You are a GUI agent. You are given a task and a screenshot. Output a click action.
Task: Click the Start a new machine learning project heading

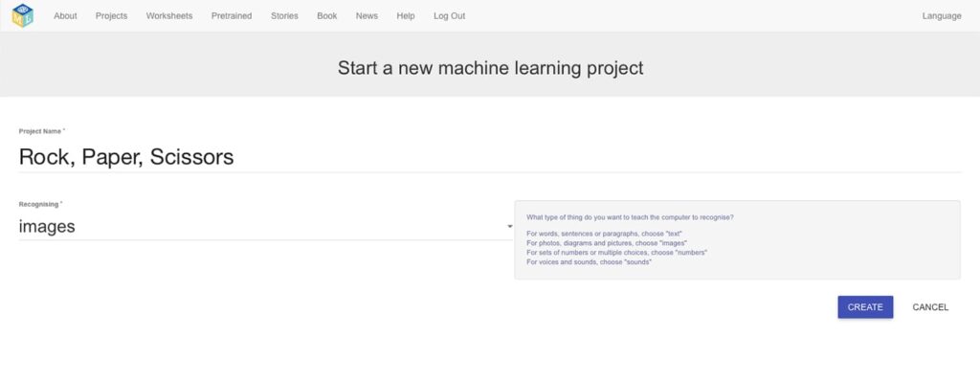coord(491,68)
